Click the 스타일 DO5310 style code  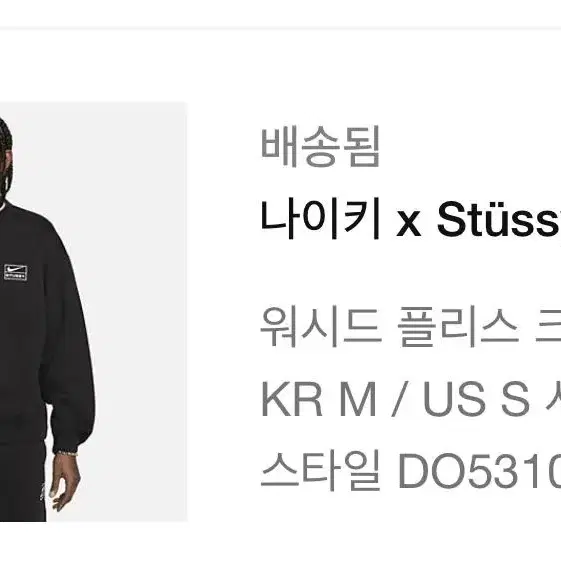click(411, 470)
